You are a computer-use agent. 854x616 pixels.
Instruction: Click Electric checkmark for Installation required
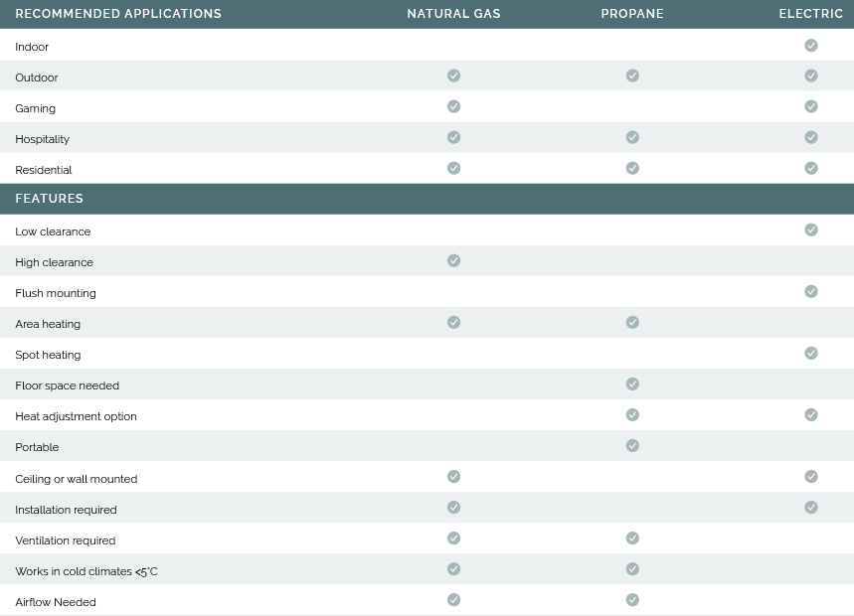[x=811, y=508]
